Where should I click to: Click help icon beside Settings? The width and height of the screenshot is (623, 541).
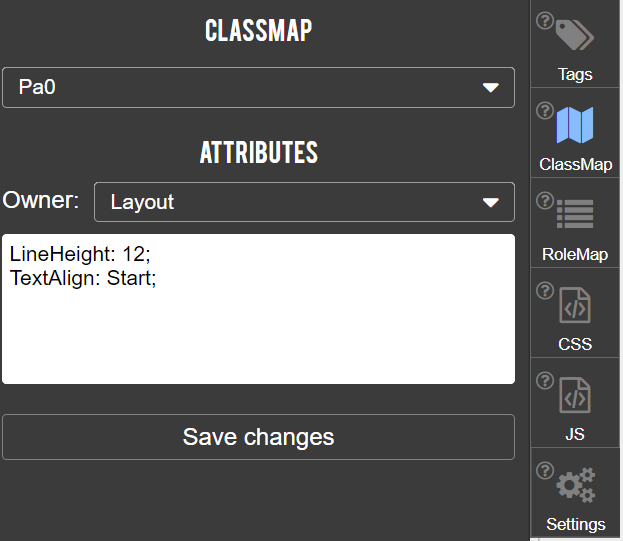[545, 470]
